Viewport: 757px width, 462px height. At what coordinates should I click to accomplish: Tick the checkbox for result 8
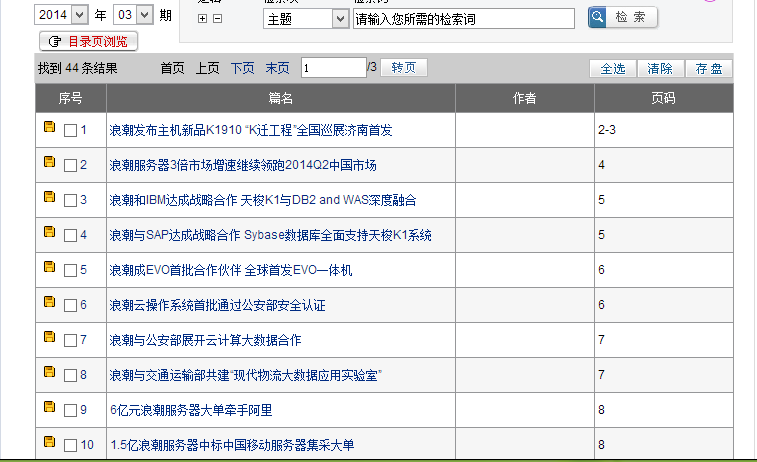tap(70, 376)
